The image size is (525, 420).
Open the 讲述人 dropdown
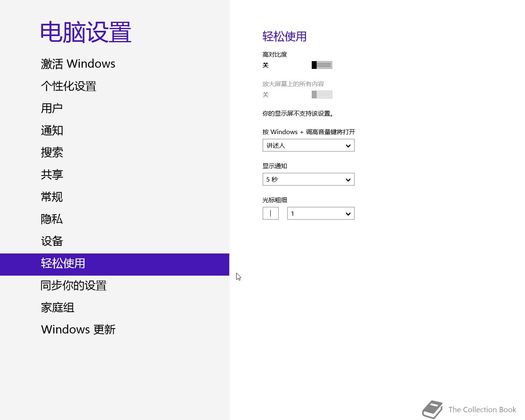point(308,145)
